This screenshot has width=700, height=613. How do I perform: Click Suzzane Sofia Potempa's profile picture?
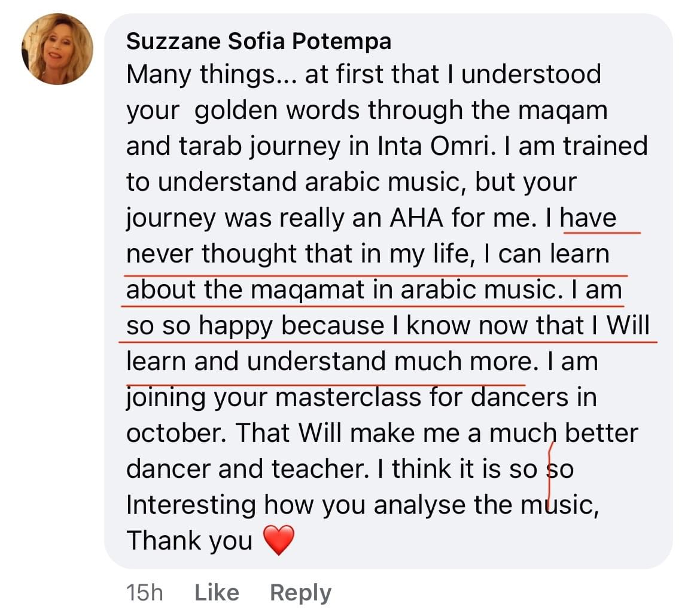tap(57, 49)
